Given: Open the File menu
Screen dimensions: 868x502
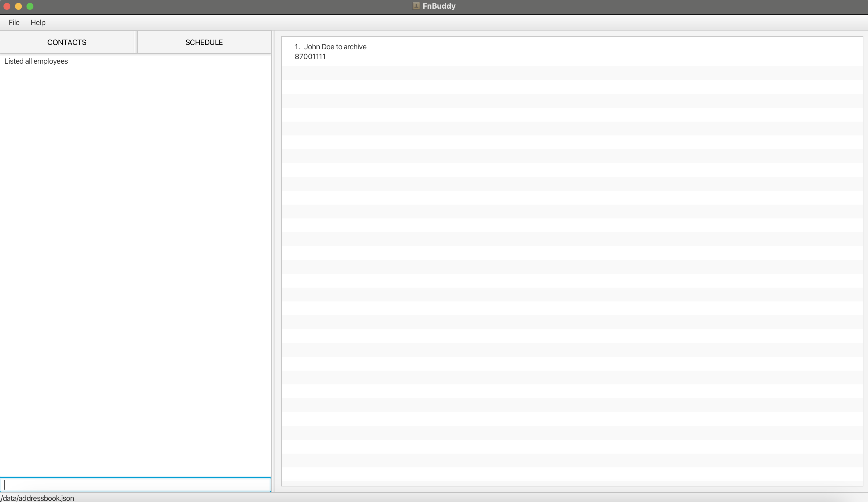Looking at the screenshot, I should [14, 22].
